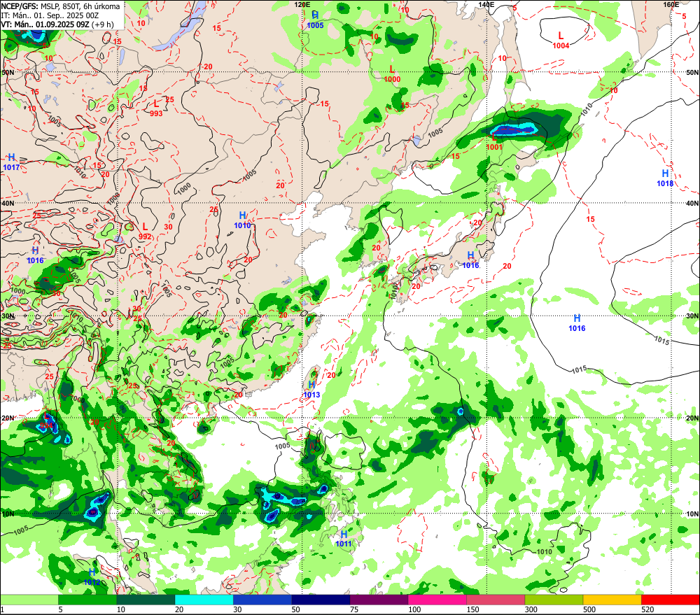Click the 'NCEP/GFS: MSLP, 850T, 6h úrkoma' title
Screen dimensions: 700x615
60,6
